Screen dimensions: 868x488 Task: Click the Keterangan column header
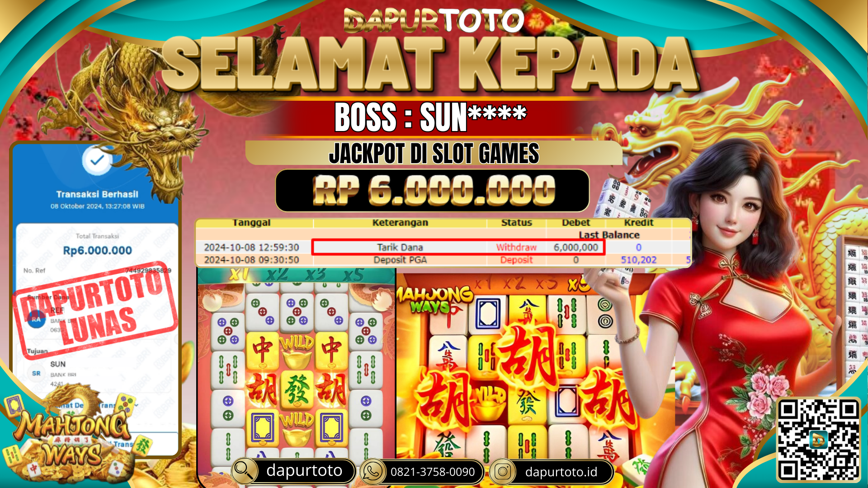400,223
